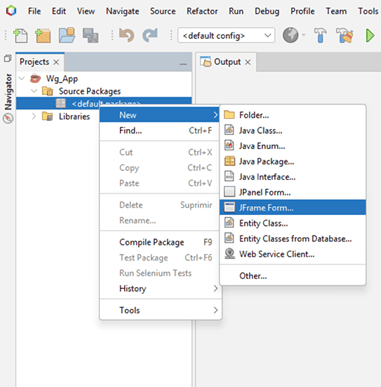Click the Undo toolbar icon
This screenshot has height=387, width=381.
pos(127,35)
